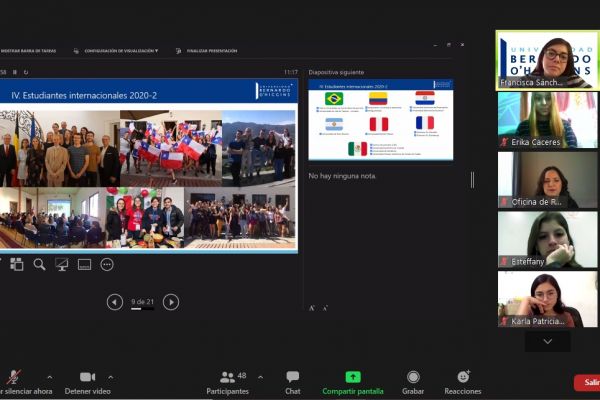600x400 pixels.
Task: Open more slideshow options ellipsis
Action: (x=107, y=265)
